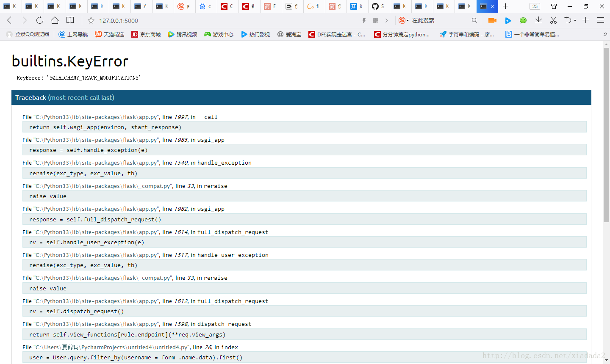Click the vertical page scrollbar thumb
610x364 pixels.
[x=606, y=135]
